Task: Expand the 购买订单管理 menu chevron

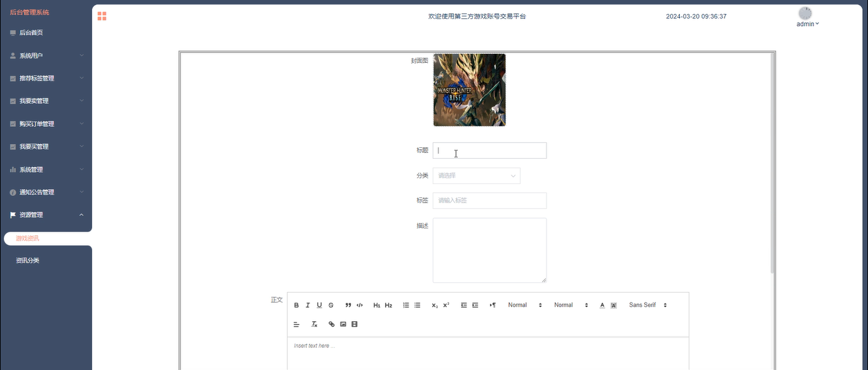Action: [x=81, y=124]
